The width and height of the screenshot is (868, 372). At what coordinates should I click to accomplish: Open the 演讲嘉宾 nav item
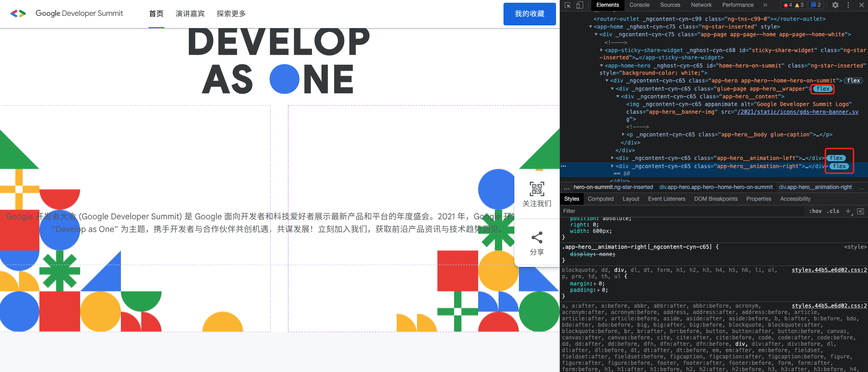pos(190,14)
